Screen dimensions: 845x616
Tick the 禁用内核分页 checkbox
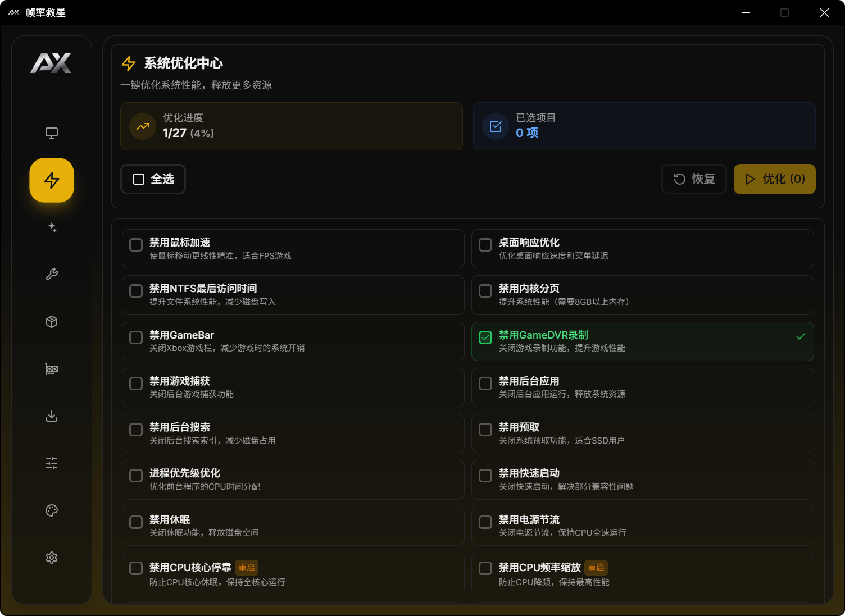[x=485, y=291]
